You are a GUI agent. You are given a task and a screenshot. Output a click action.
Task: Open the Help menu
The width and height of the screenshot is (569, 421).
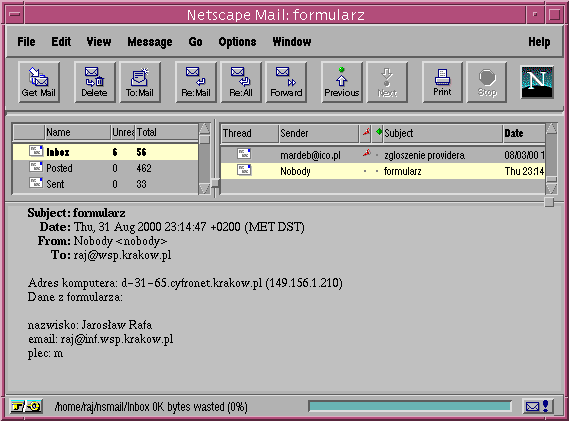pos(539,42)
